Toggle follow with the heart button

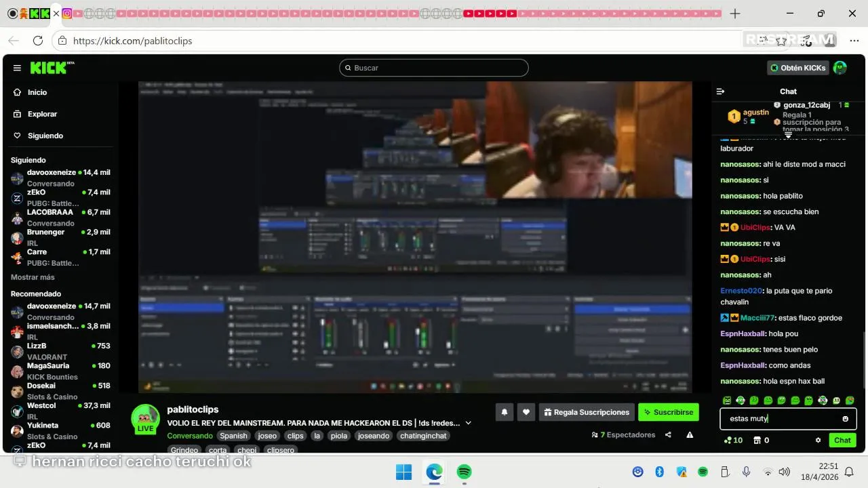(x=526, y=411)
